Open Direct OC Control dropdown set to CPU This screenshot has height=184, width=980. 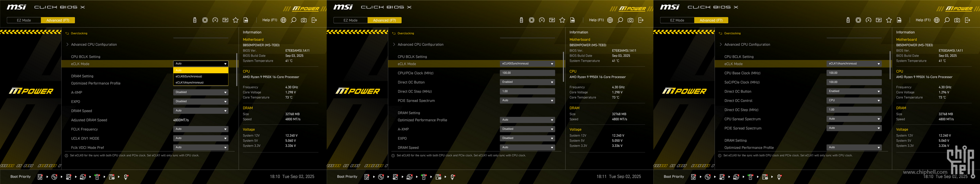854,101
